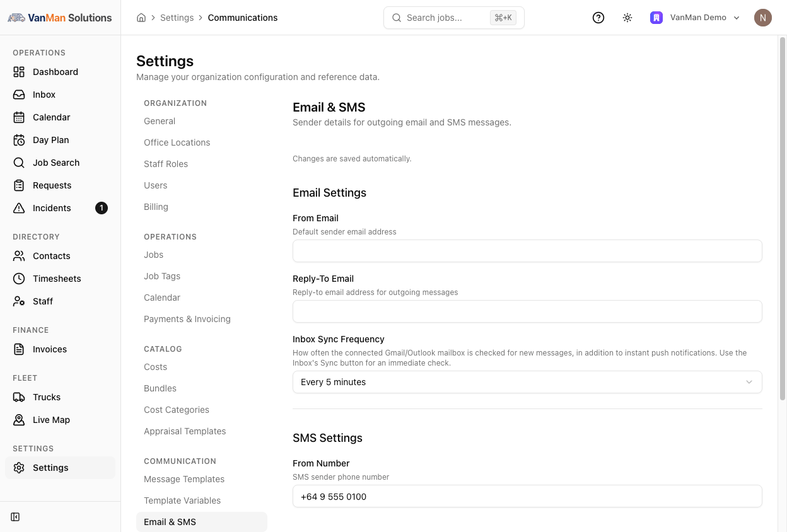Toggle light theme via sun icon

[x=627, y=18]
